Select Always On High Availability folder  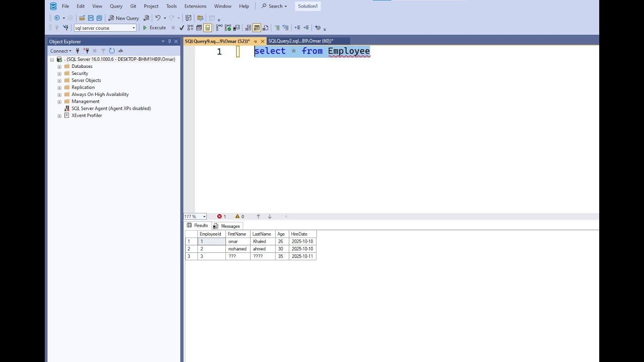100,95
